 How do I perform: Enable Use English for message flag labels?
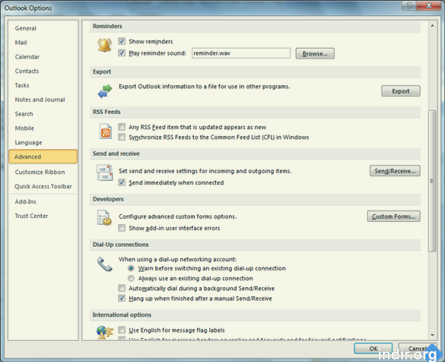coord(122,330)
